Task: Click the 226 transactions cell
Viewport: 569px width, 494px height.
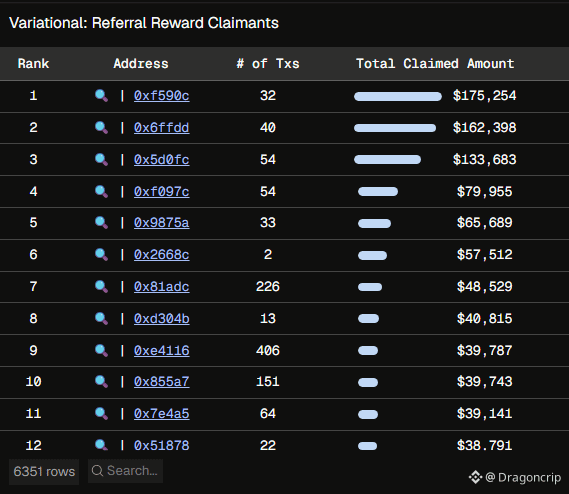Action: point(268,287)
